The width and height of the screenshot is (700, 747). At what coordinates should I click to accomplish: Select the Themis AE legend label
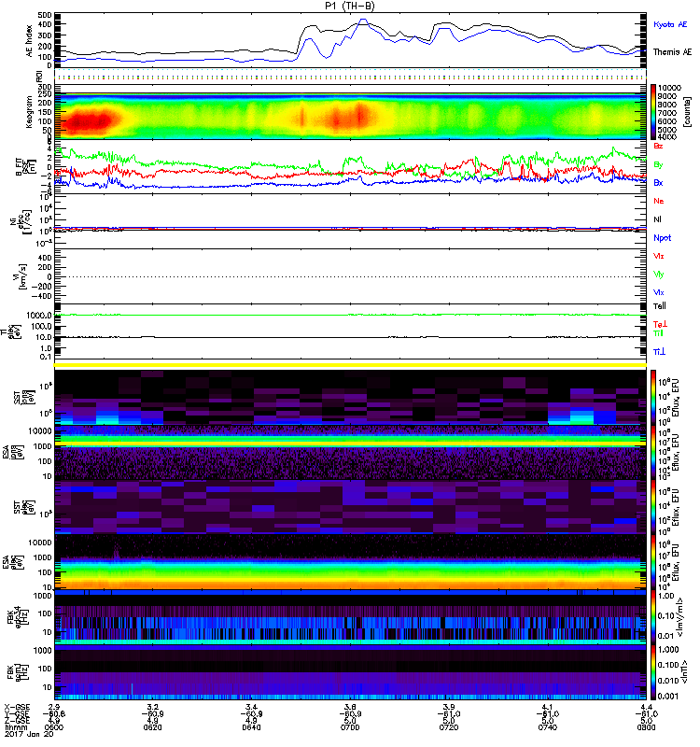(672, 52)
